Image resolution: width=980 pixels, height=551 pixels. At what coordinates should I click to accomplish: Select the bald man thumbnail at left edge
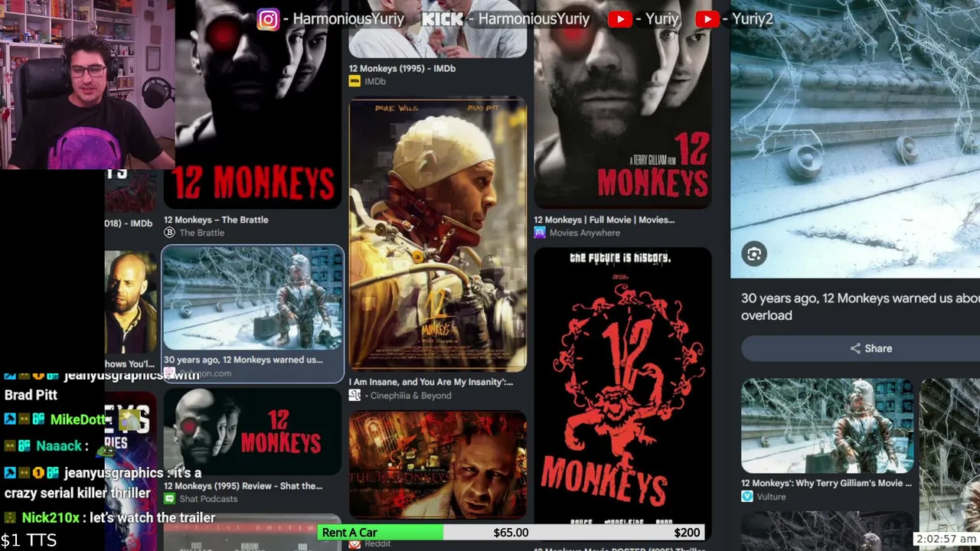click(130, 302)
